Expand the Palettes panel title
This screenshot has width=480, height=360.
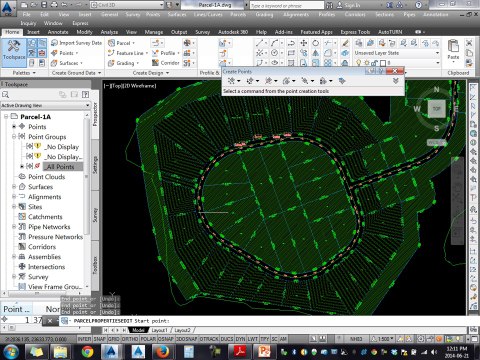tap(24, 73)
